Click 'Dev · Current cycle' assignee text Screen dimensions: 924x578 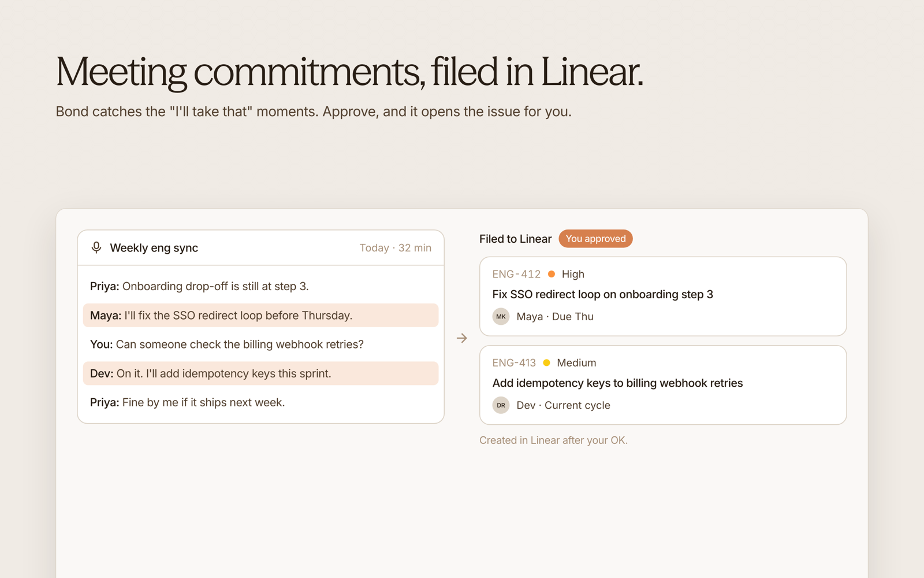tap(563, 405)
